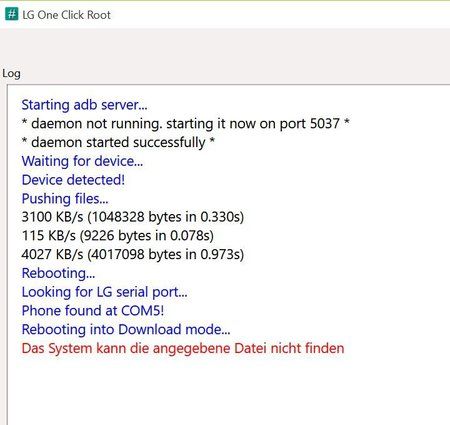The image size is (450, 425).
Task: Click the empty area below the log text
Action: pos(228,390)
